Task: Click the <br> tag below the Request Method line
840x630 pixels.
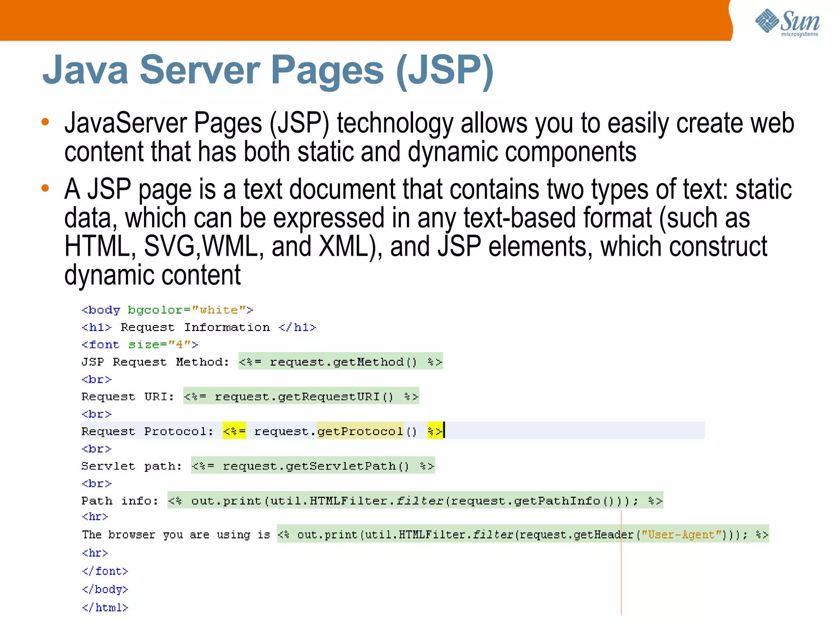Action: [x=96, y=379]
